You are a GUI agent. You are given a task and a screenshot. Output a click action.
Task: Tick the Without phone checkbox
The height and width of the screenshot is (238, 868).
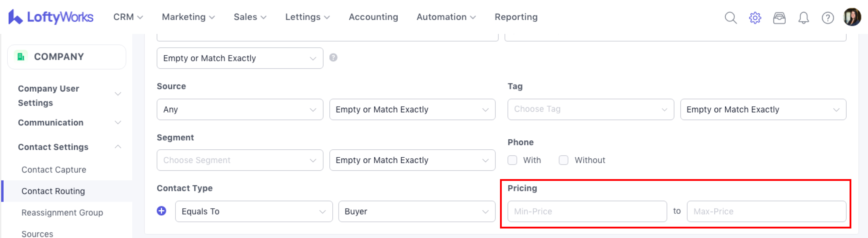[x=563, y=160]
